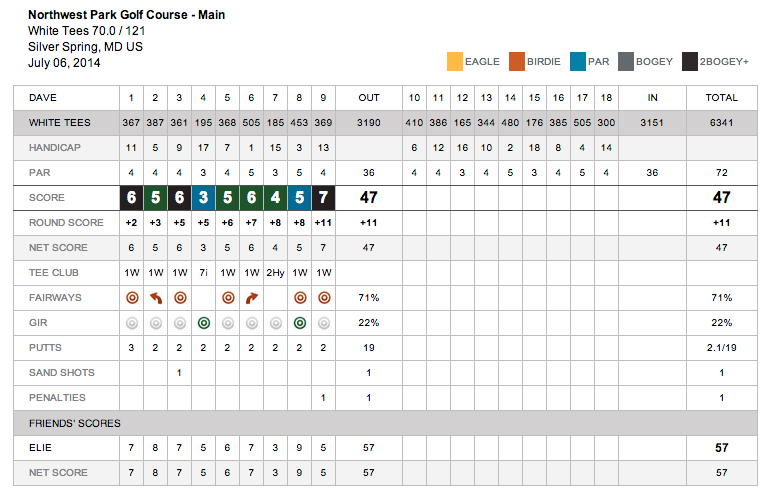This screenshot has height=491, width=771.
Task: Click the fairway hit target icon for hole 9
Action: 323,297
